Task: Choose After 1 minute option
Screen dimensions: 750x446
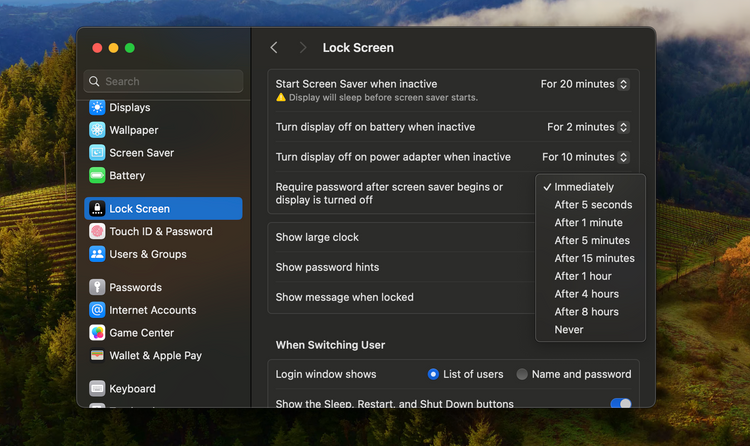Action: pos(591,223)
